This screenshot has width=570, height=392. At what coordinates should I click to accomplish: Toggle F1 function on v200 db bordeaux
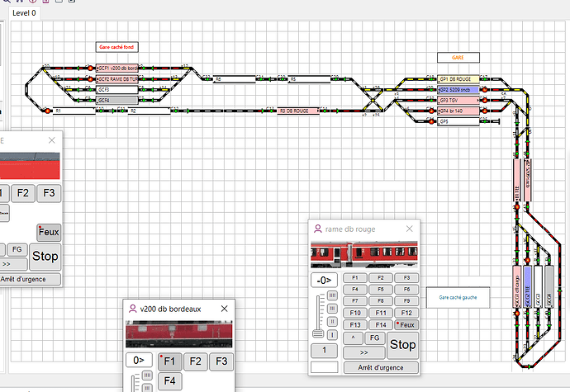pos(169,361)
